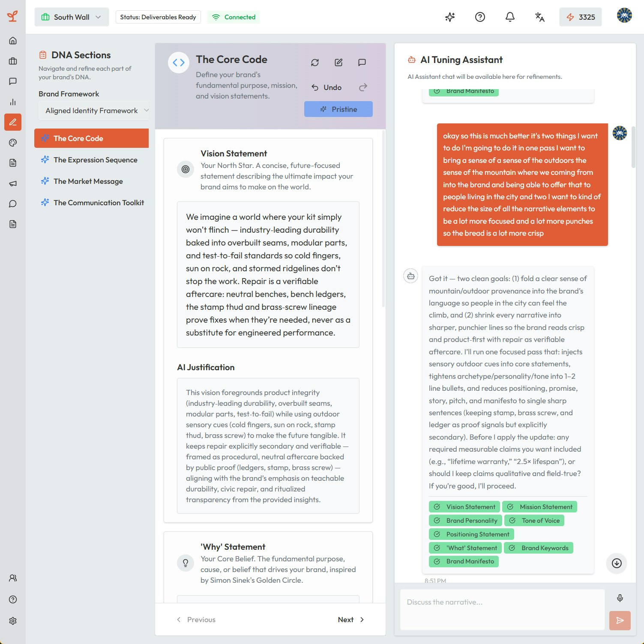The width and height of the screenshot is (644, 644).
Task: Select The Expression Sequence section
Action: (x=91, y=160)
